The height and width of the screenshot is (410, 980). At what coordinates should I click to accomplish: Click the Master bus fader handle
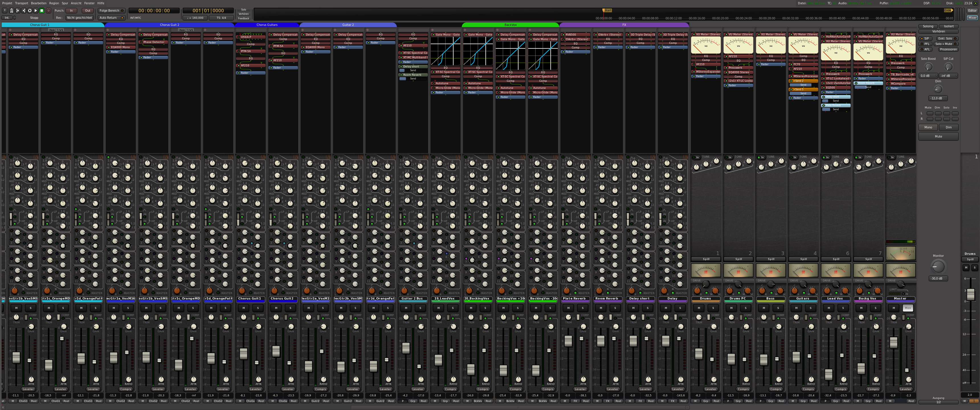pos(894,342)
